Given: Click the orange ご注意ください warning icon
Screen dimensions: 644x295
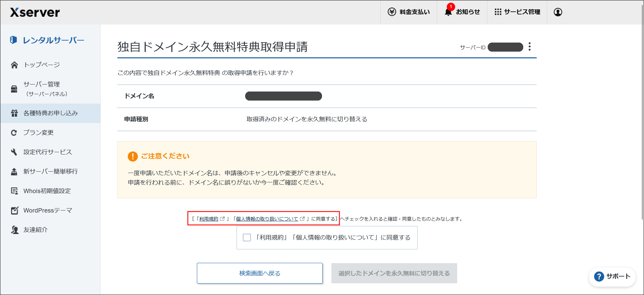Looking at the screenshot, I should pyautogui.click(x=133, y=156).
